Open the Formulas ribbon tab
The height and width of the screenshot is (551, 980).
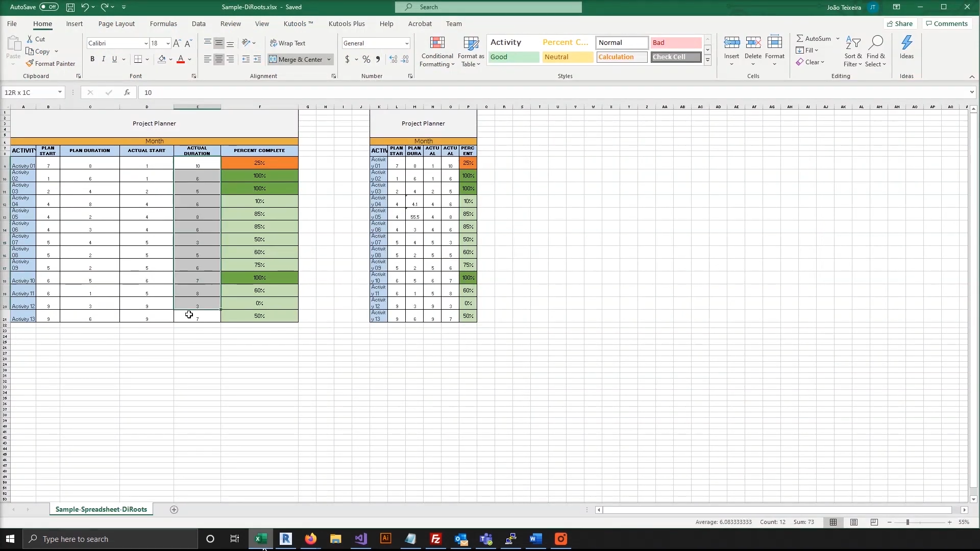pos(163,24)
